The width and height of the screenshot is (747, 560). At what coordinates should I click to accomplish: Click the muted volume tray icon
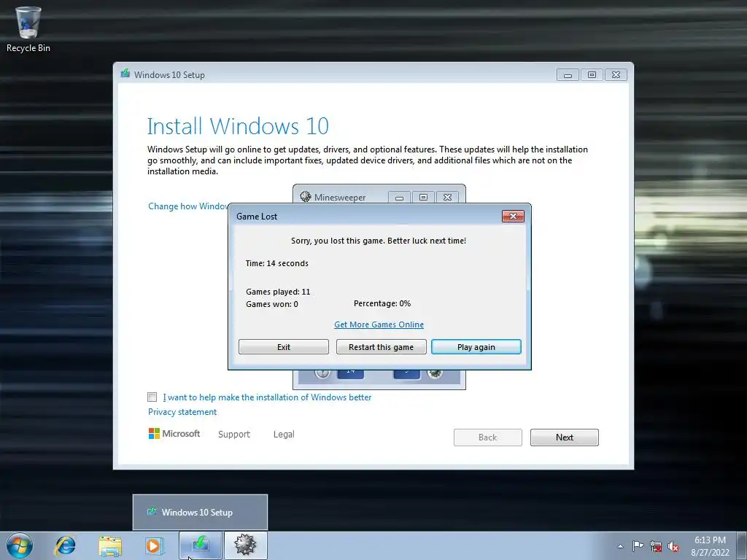673,547
